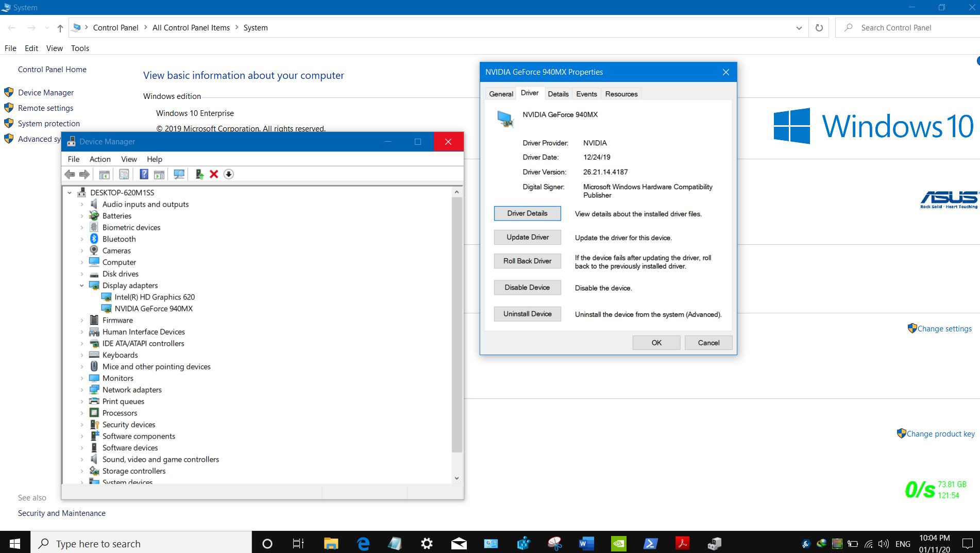Open Snipping Tool from the taskbar
980x553 pixels.
click(x=554, y=543)
